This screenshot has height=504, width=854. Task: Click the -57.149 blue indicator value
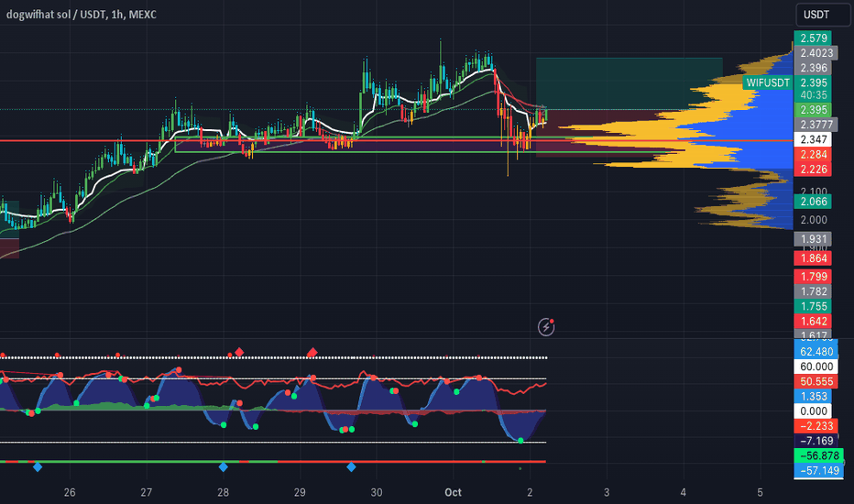pos(819,470)
